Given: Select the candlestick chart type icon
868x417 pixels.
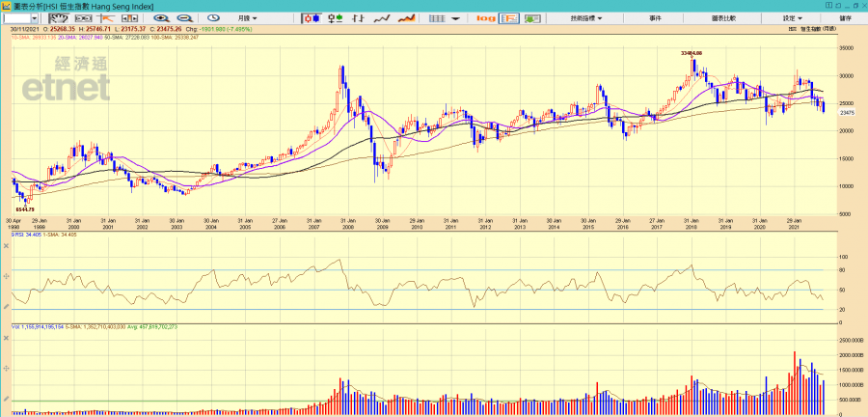Looking at the screenshot, I should (312, 18).
